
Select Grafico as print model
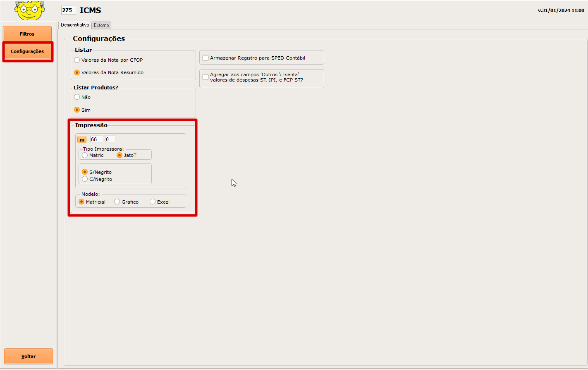coord(117,202)
